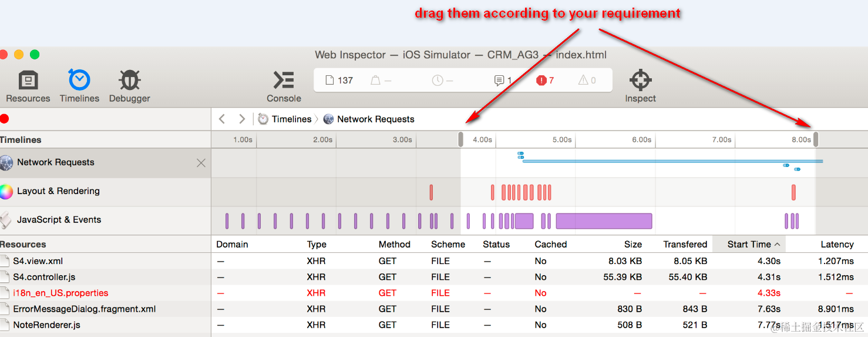Click the warnings count indicator showing 0
Viewport: 868px width, 337px height.
pyautogui.click(x=587, y=81)
